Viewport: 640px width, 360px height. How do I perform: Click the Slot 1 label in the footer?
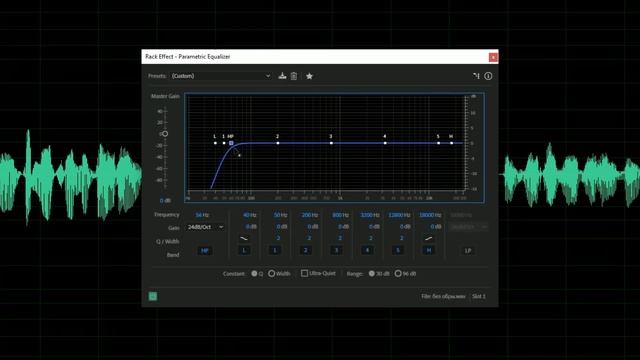(x=479, y=296)
